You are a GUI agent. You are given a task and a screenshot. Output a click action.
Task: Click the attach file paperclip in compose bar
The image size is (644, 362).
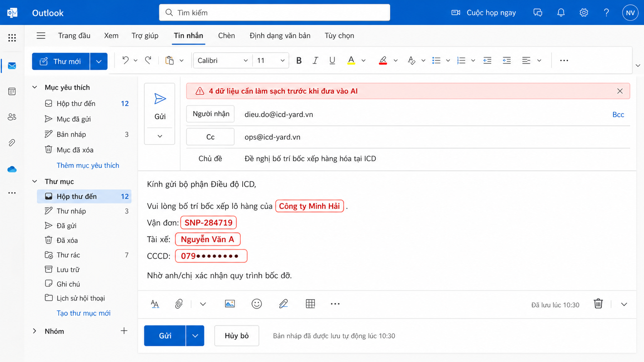click(x=179, y=304)
